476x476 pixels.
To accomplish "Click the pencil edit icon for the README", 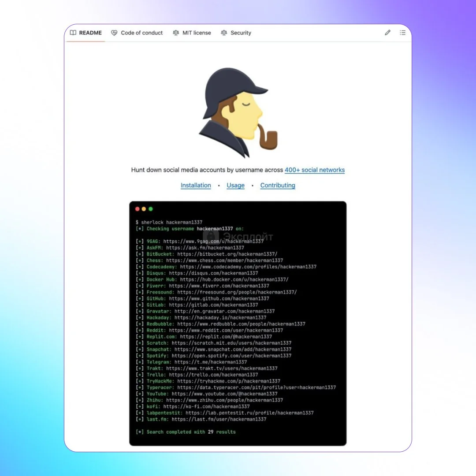I will coord(387,33).
